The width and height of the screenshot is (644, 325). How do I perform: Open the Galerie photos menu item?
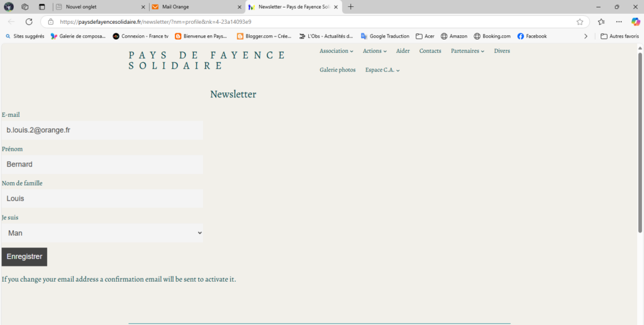[x=337, y=70]
